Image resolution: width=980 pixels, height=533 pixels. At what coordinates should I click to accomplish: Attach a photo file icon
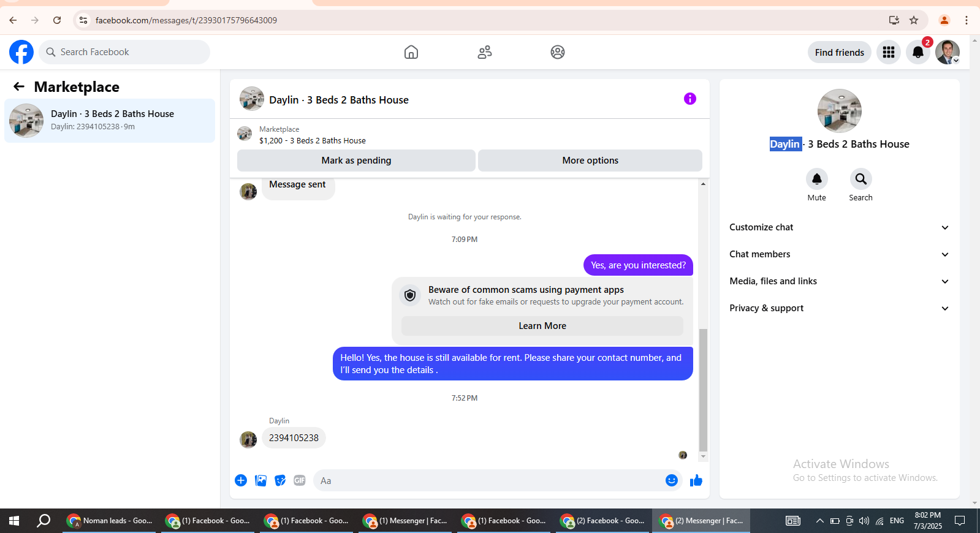click(260, 480)
